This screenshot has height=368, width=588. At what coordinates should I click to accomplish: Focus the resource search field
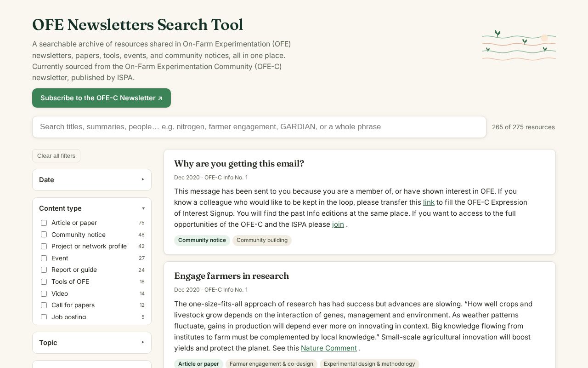(x=259, y=127)
